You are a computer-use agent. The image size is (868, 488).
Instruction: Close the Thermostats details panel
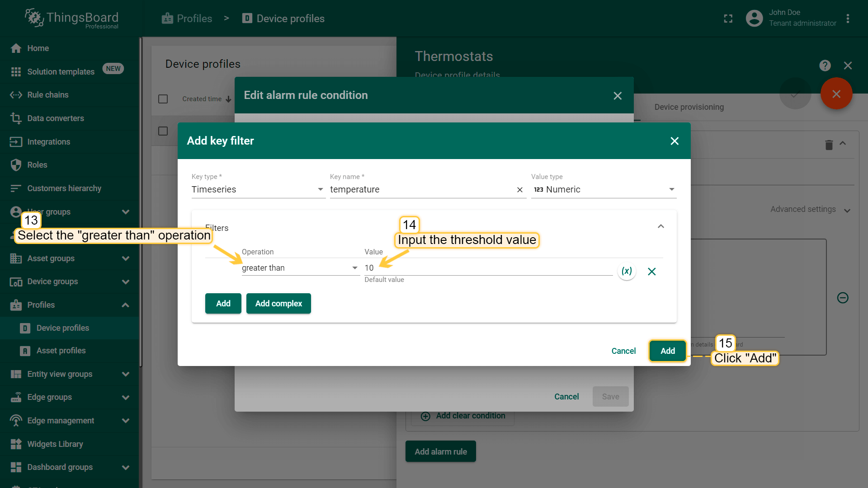point(848,66)
